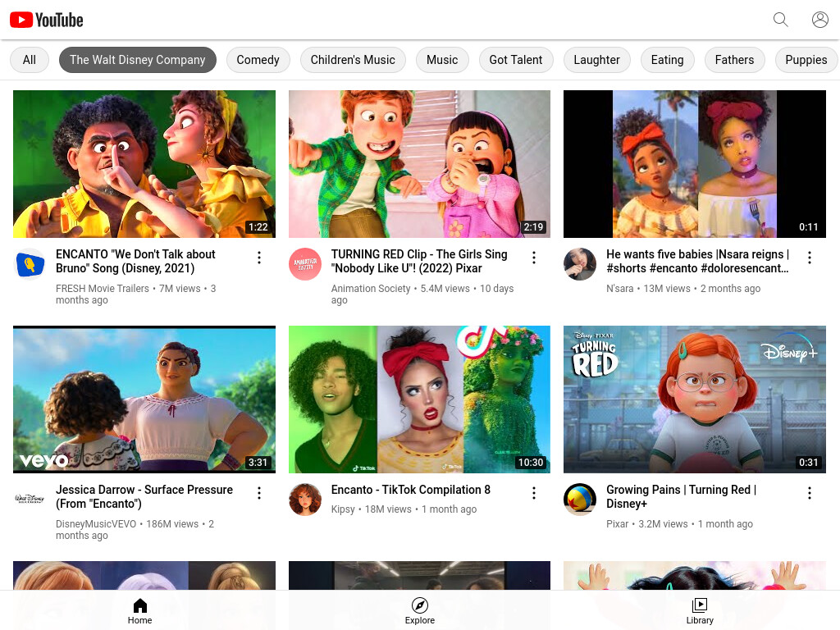Play the Growing Pains Turning Red thumbnail
Viewport: 840px width, 630px height.
tap(694, 399)
